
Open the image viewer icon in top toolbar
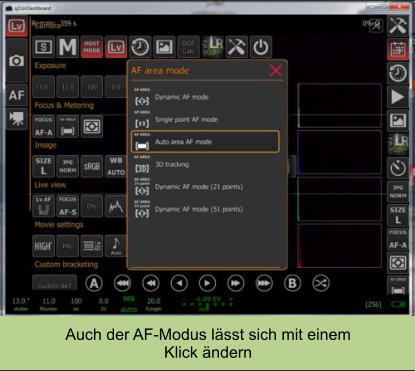tap(164, 47)
